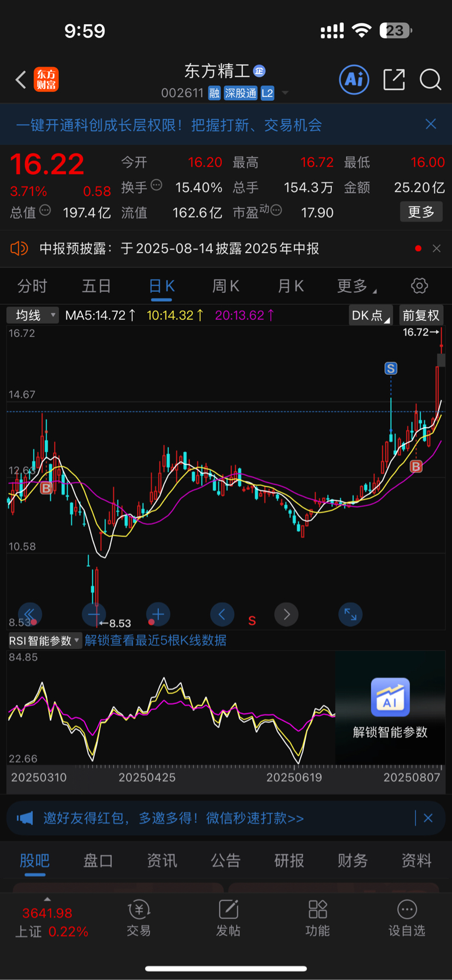Open the 资讯 tab
Viewport: 452px width, 980px height.
click(x=162, y=861)
